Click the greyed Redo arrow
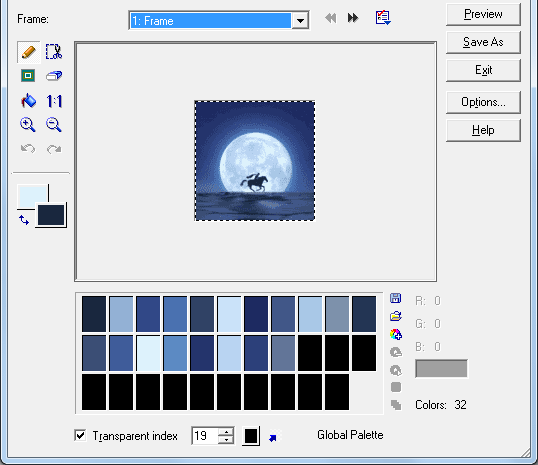This screenshot has height=465, width=538. (54, 149)
